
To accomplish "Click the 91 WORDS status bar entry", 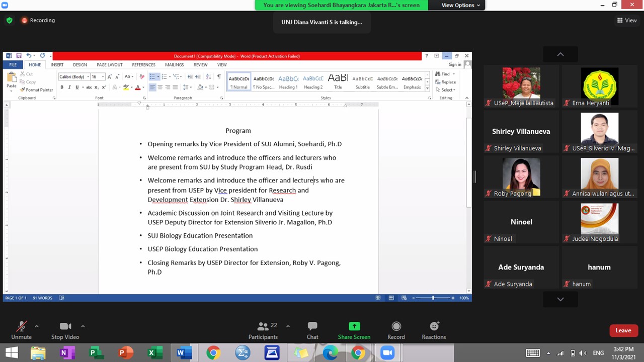I will [x=42, y=298].
